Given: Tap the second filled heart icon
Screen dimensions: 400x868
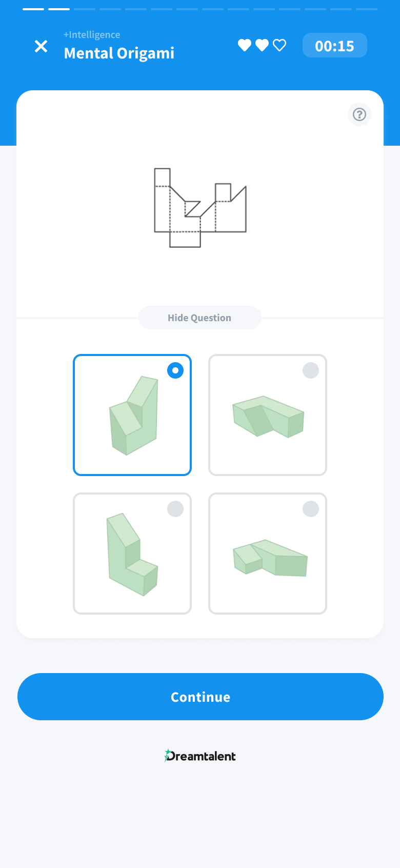Looking at the screenshot, I should (262, 45).
